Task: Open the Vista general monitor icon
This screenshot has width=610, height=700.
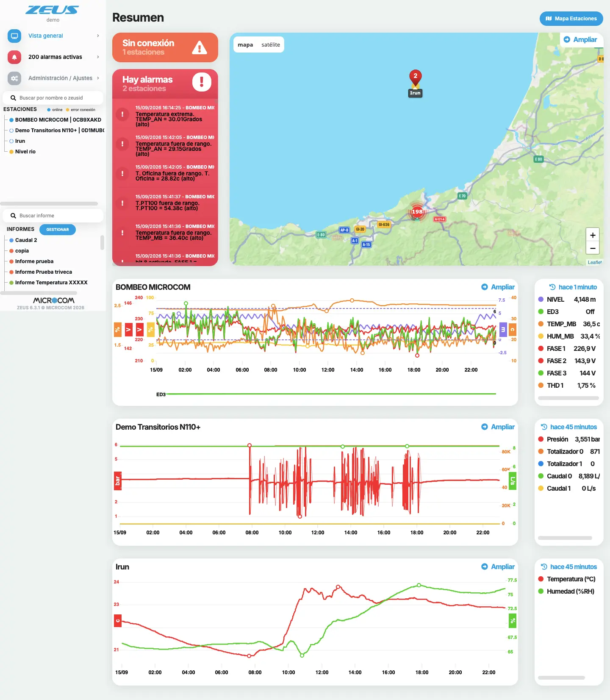Action: [x=14, y=36]
